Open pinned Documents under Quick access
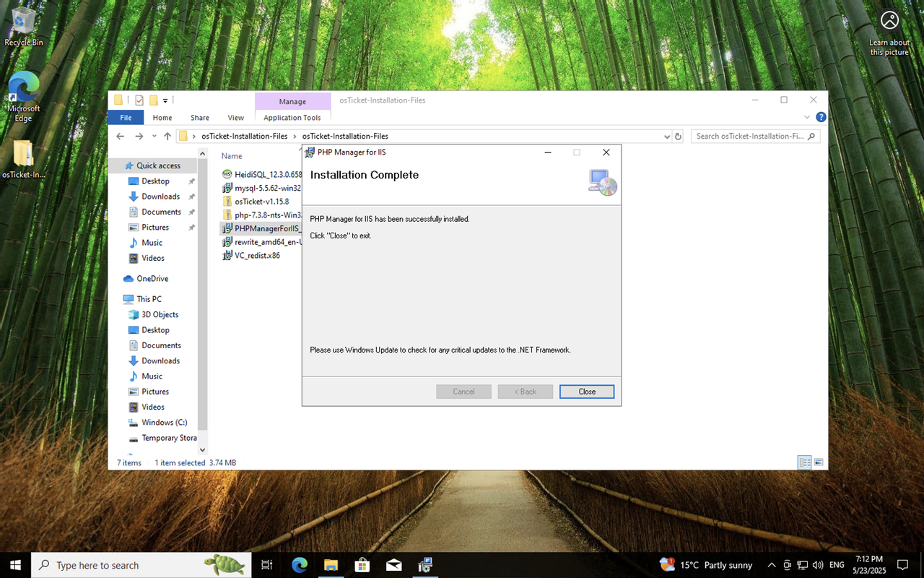924x578 pixels. 161,212
